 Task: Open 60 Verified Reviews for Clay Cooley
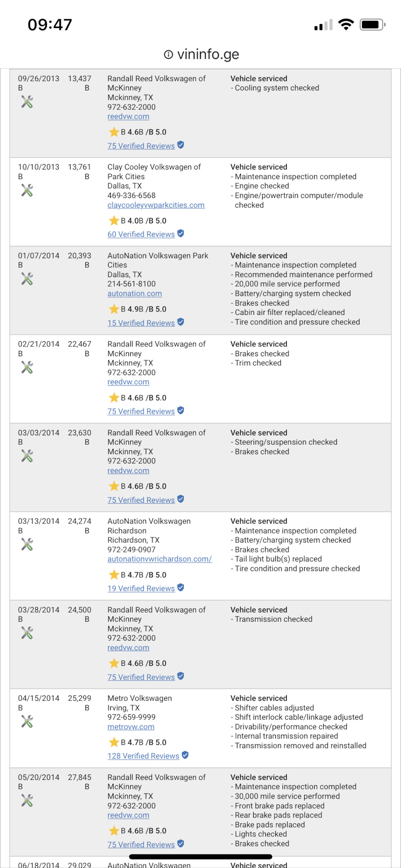tap(141, 234)
